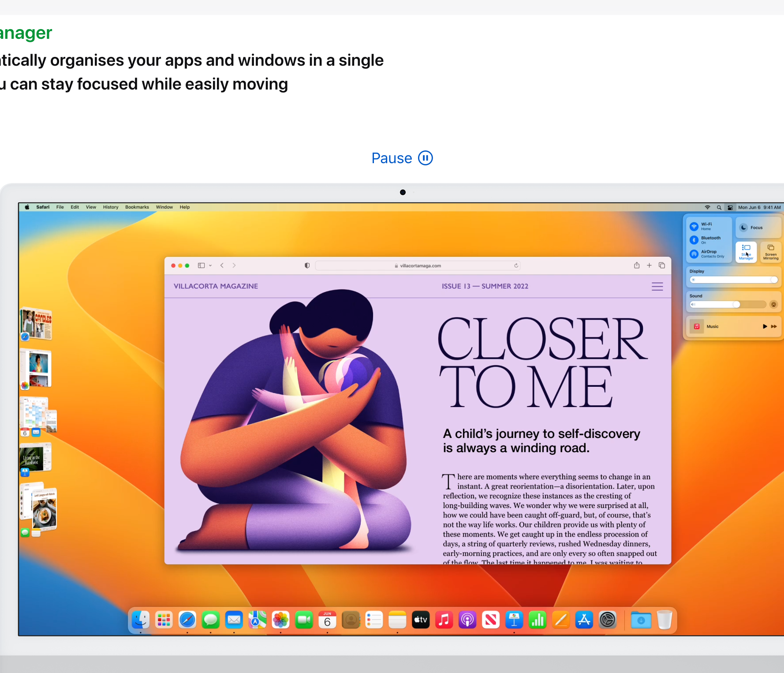Play Music in Control Center

765,326
